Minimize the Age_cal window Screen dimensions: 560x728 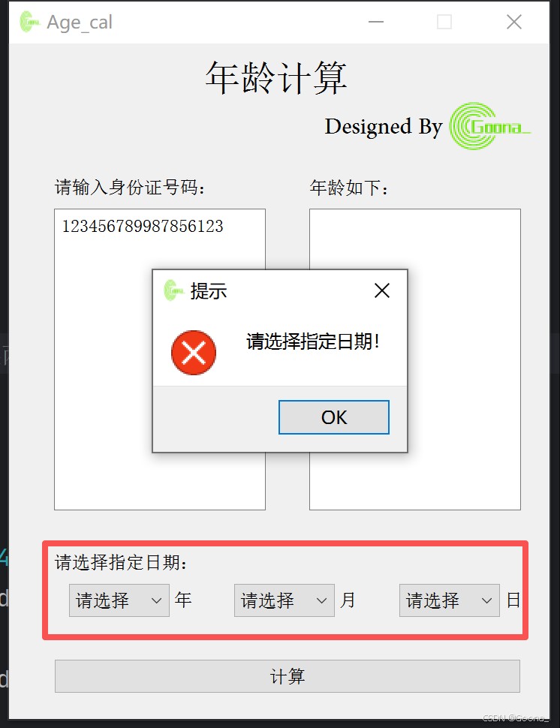(x=376, y=22)
